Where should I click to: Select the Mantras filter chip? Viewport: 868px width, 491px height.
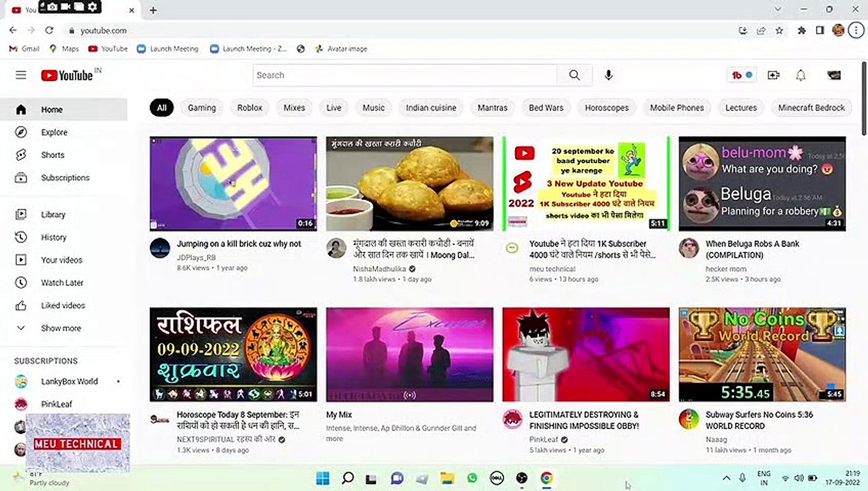point(493,108)
